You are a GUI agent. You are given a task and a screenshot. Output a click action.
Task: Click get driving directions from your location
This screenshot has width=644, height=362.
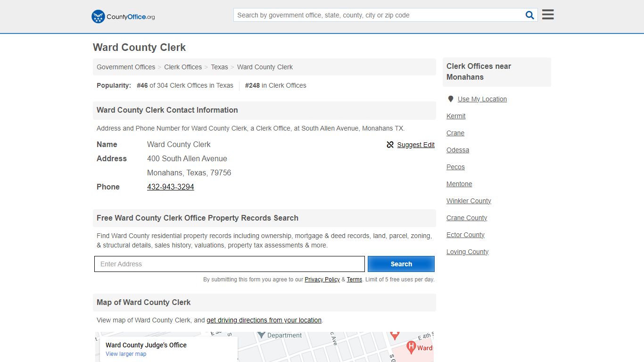coord(264,320)
